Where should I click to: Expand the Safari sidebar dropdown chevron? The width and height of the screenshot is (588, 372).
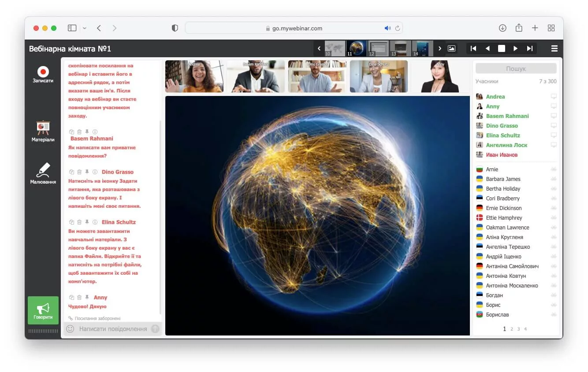[85, 28]
